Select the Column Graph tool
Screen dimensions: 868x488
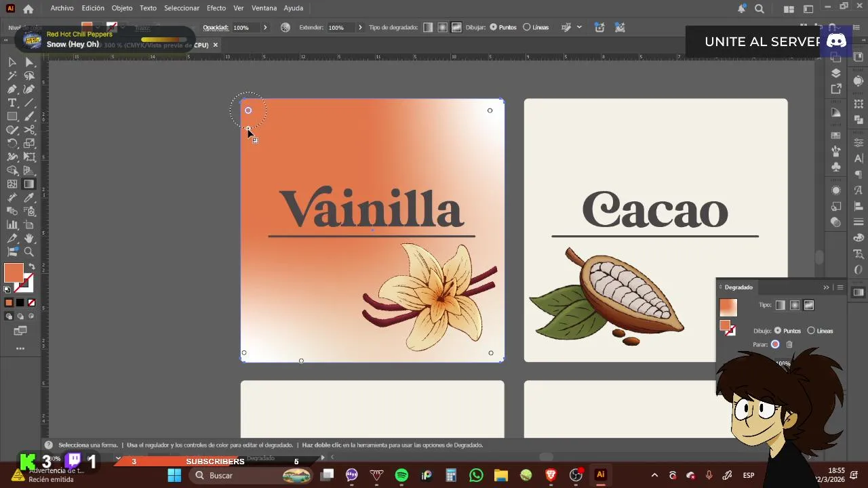pyautogui.click(x=12, y=225)
